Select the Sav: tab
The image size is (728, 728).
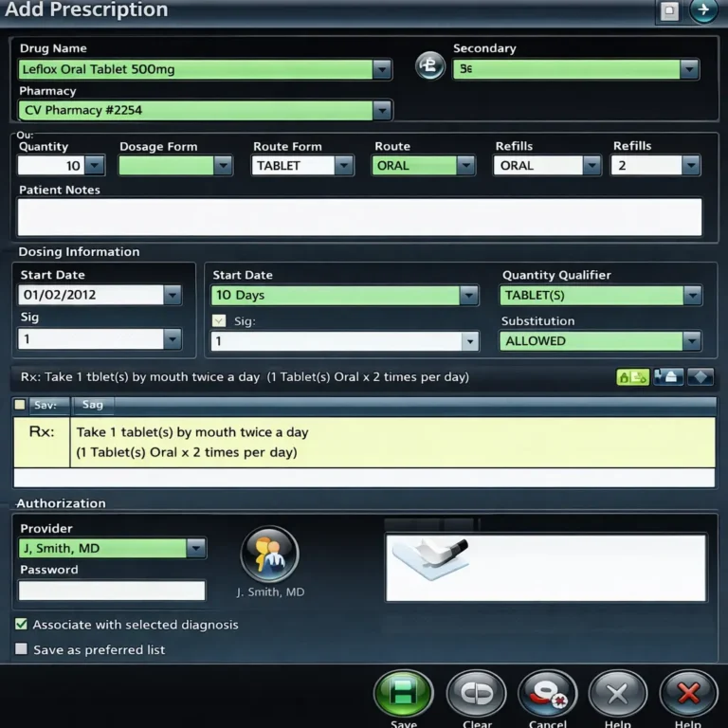(49, 405)
